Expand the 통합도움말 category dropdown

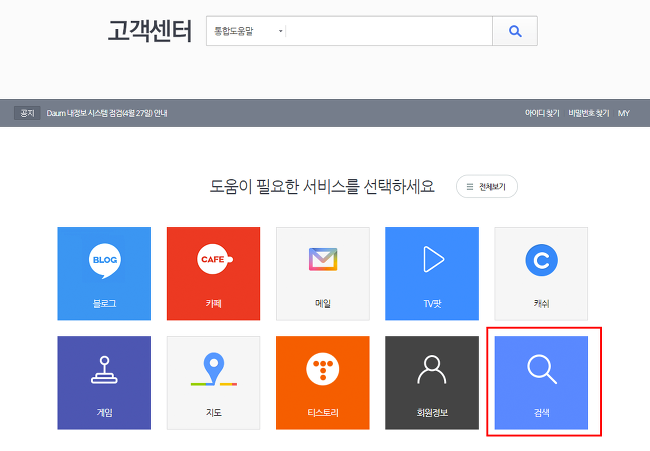click(x=247, y=31)
